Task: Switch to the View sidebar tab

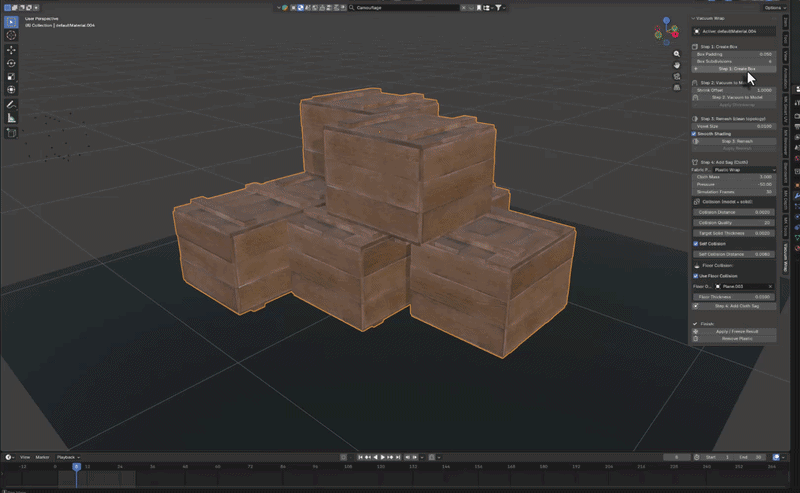Action: tap(785, 55)
